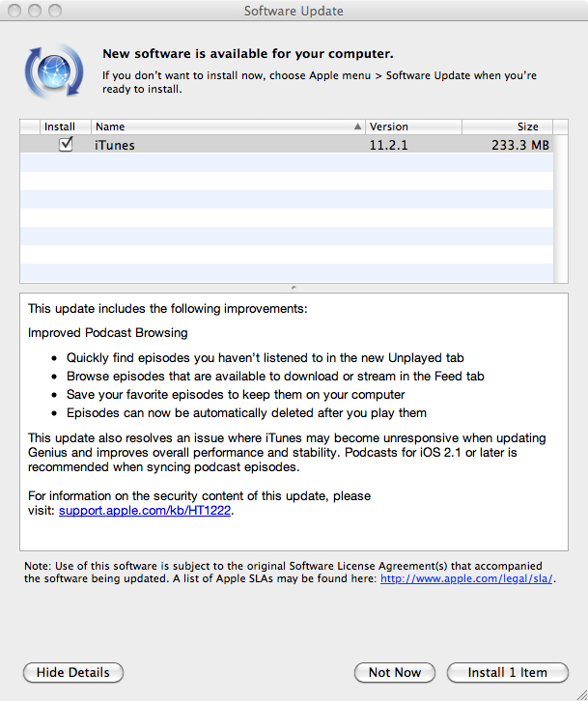
Task: Sort list by Name column header
Action: [228, 126]
